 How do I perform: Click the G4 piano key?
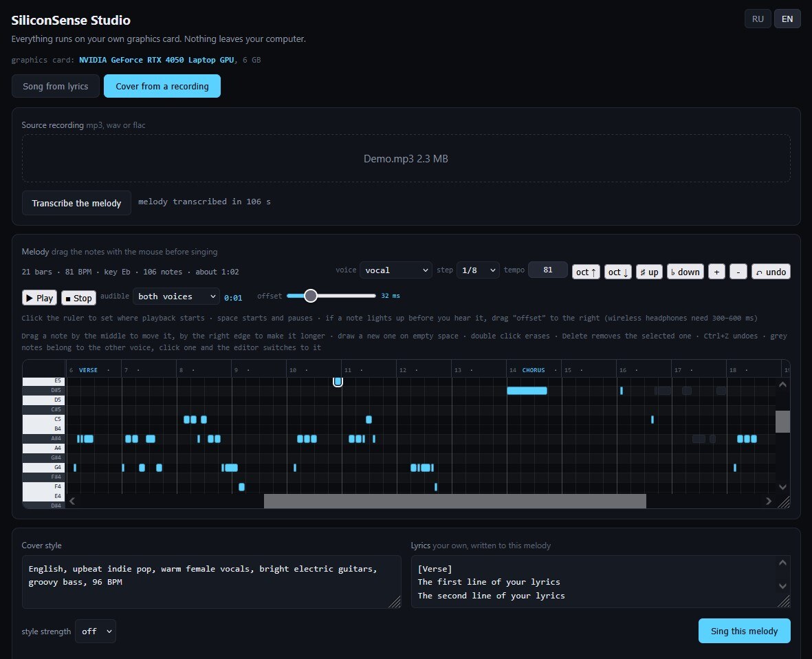43,467
